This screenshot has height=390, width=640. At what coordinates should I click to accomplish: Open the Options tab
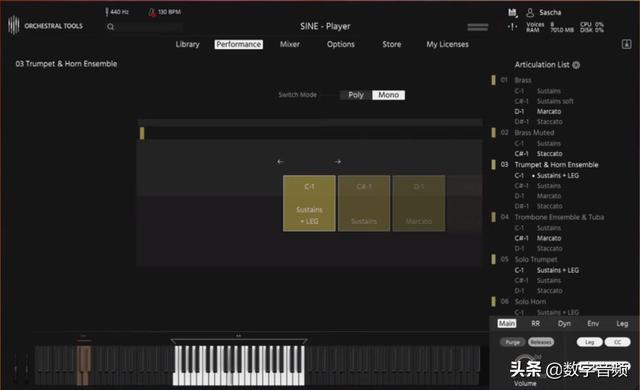point(341,44)
